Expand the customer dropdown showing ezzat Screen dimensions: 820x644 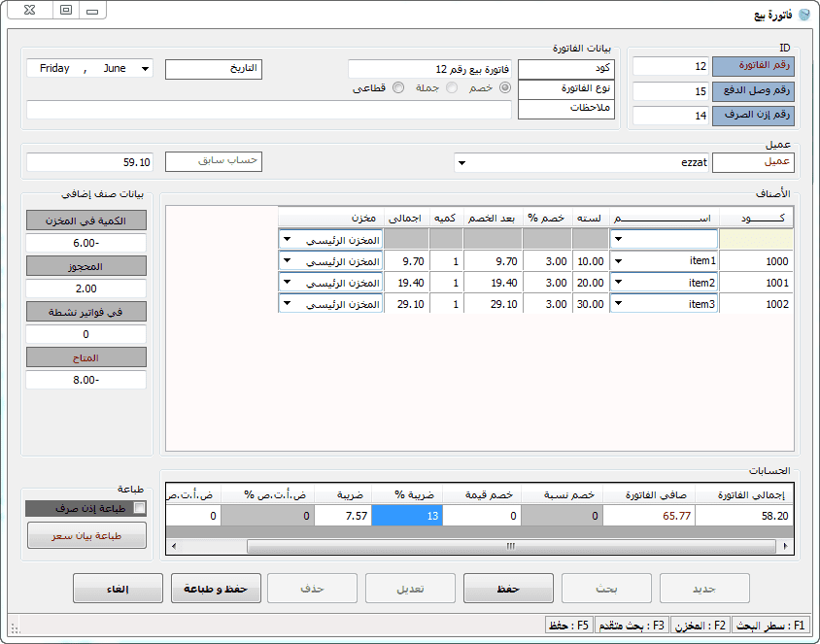[x=461, y=162]
